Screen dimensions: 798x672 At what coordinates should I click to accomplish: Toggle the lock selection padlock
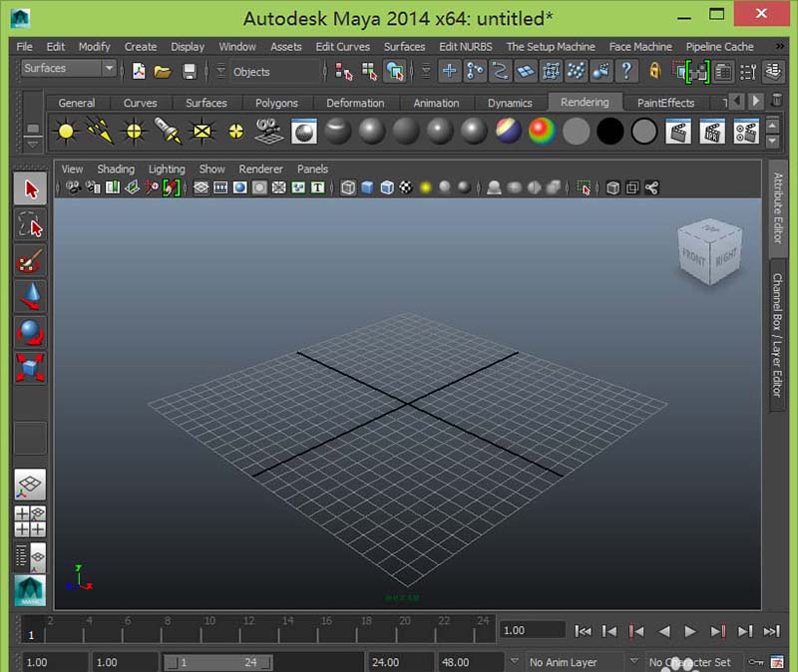click(x=655, y=71)
